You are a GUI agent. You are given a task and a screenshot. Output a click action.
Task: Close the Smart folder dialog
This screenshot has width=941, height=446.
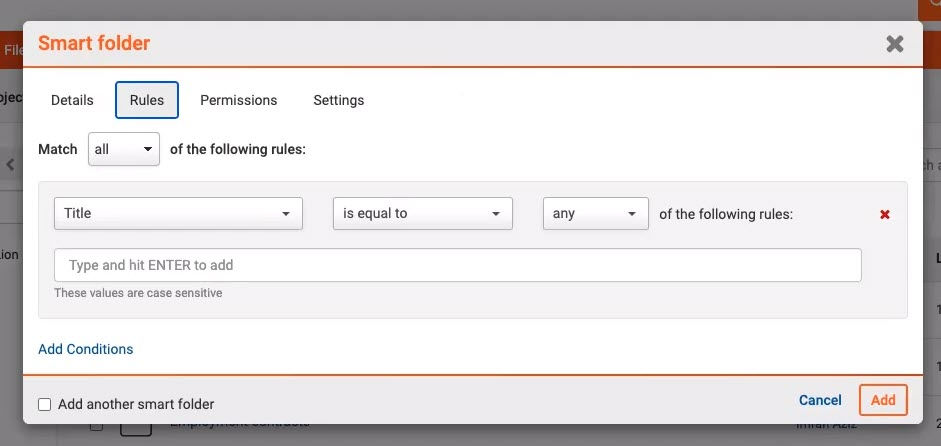point(894,44)
